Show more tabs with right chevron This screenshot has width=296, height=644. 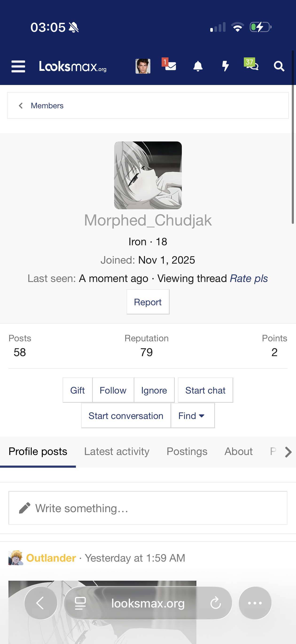tap(288, 452)
